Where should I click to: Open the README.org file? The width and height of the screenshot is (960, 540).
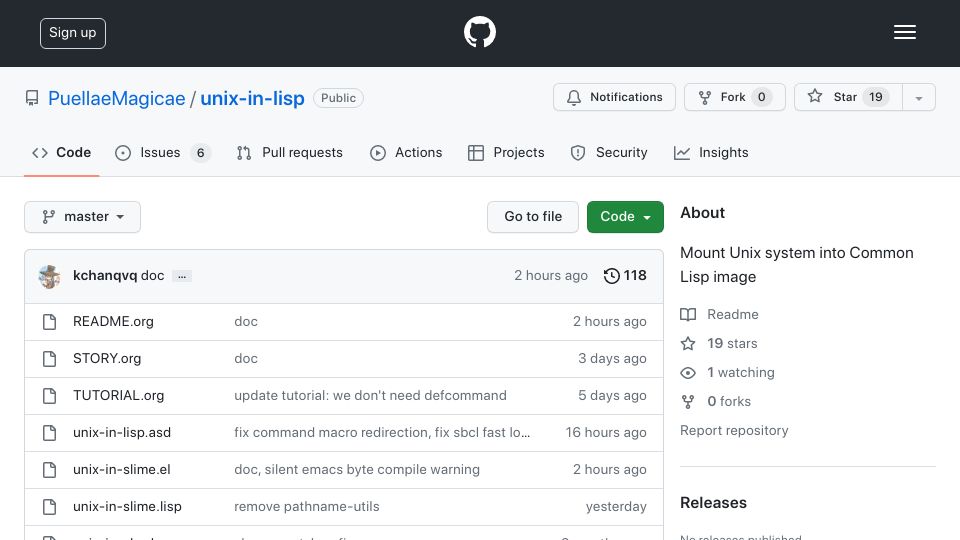coord(113,321)
